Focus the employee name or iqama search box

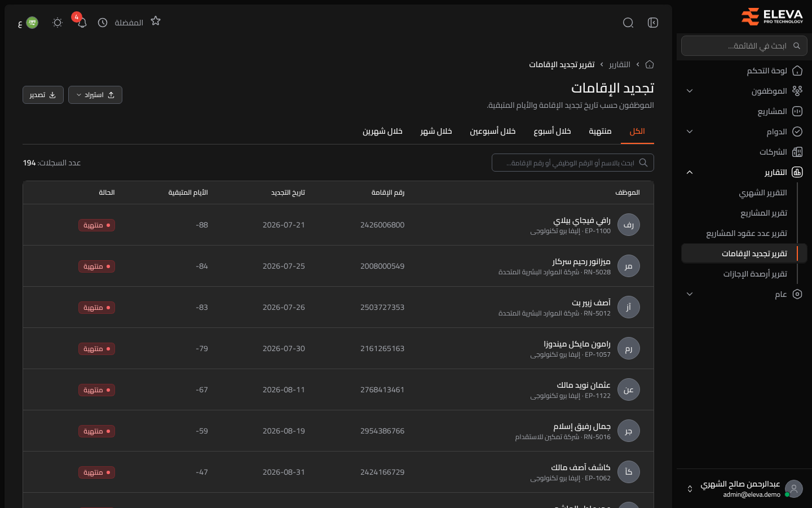[573, 163]
